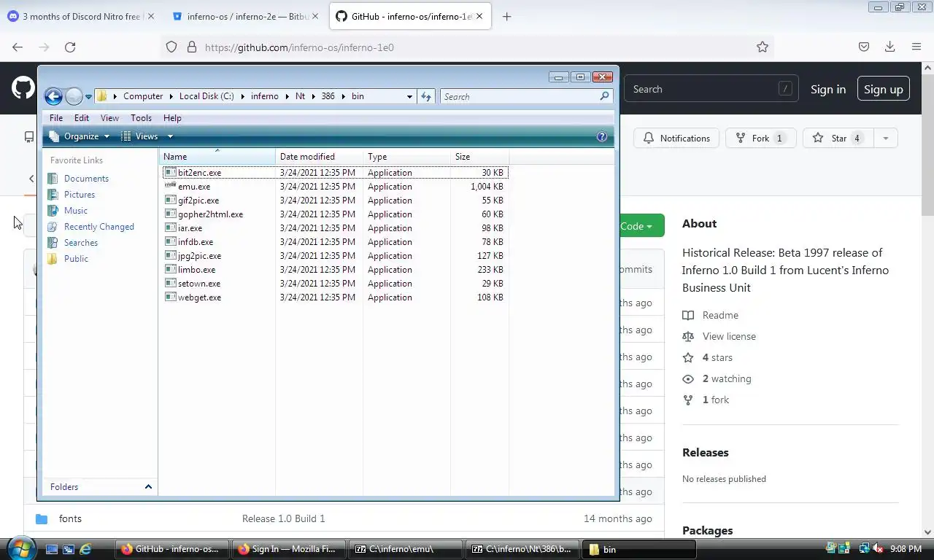Expand the Folders pane

click(148, 487)
